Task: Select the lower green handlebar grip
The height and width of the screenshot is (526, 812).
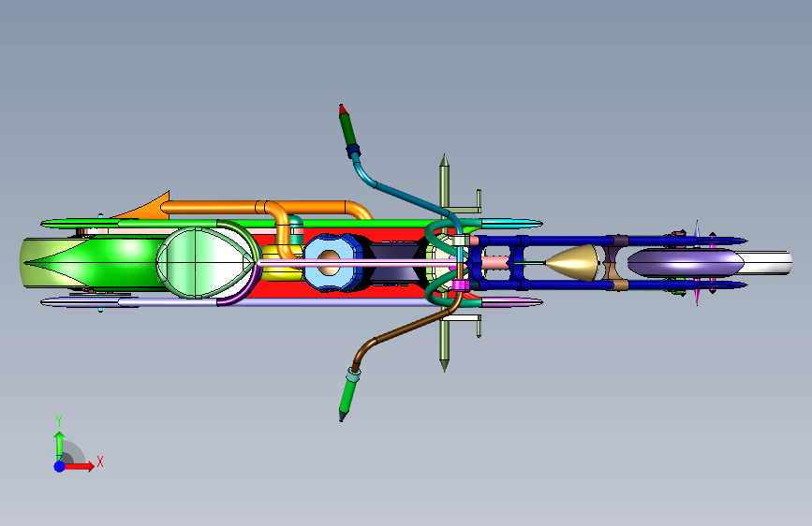Action: tap(347, 397)
